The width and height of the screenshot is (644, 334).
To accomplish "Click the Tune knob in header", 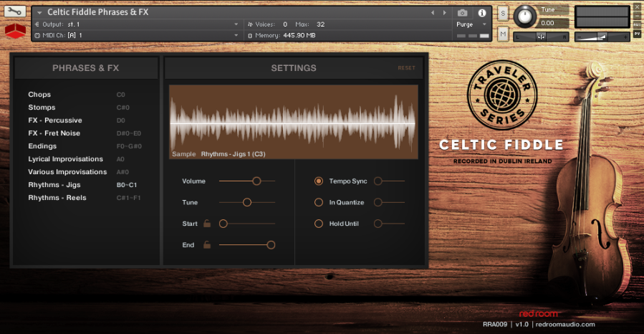I will (x=525, y=16).
